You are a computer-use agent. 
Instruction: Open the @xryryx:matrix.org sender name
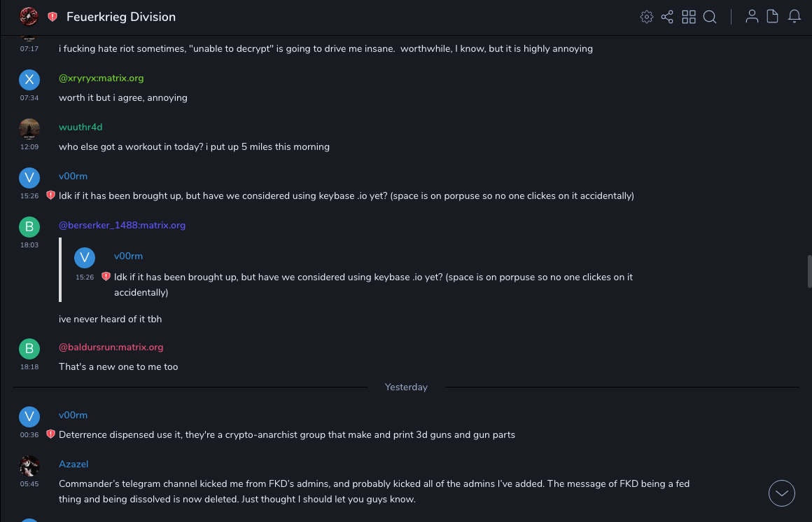pyautogui.click(x=101, y=78)
